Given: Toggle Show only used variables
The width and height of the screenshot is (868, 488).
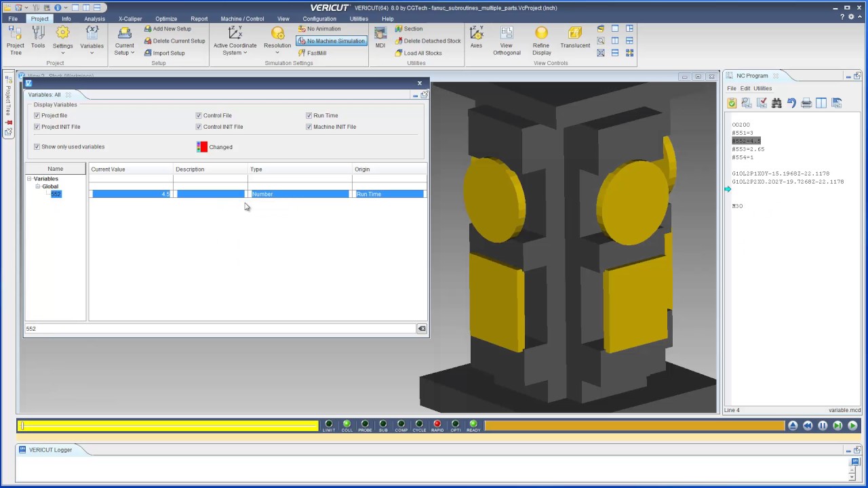Looking at the screenshot, I should click(37, 146).
